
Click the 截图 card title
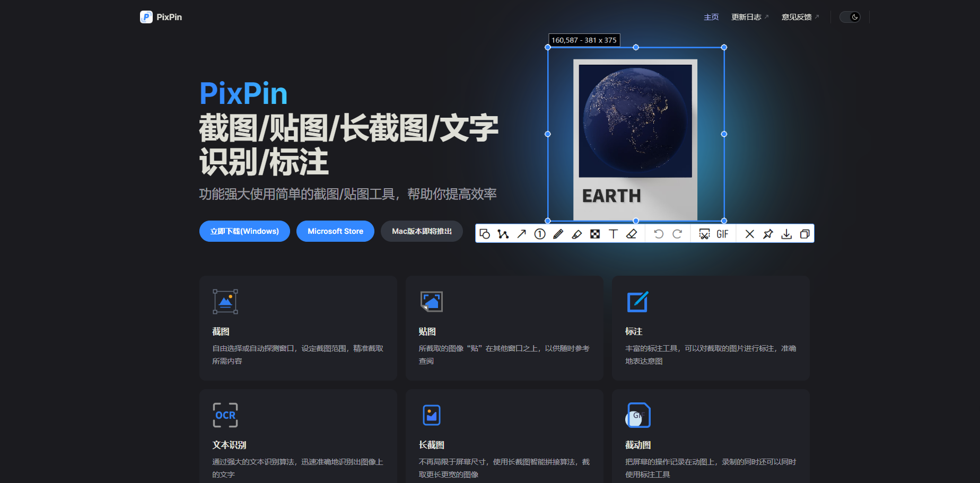click(221, 331)
